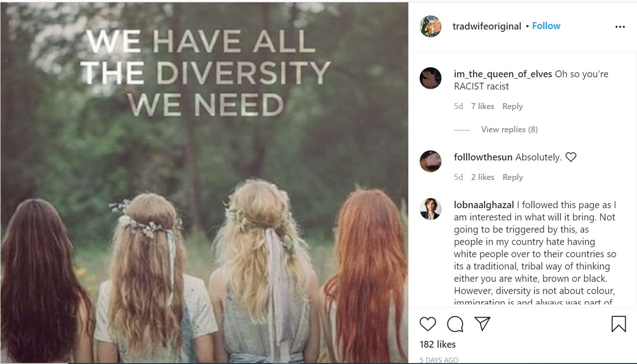View who gave 7 likes on comment
The image size is (637, 364).
482,106
